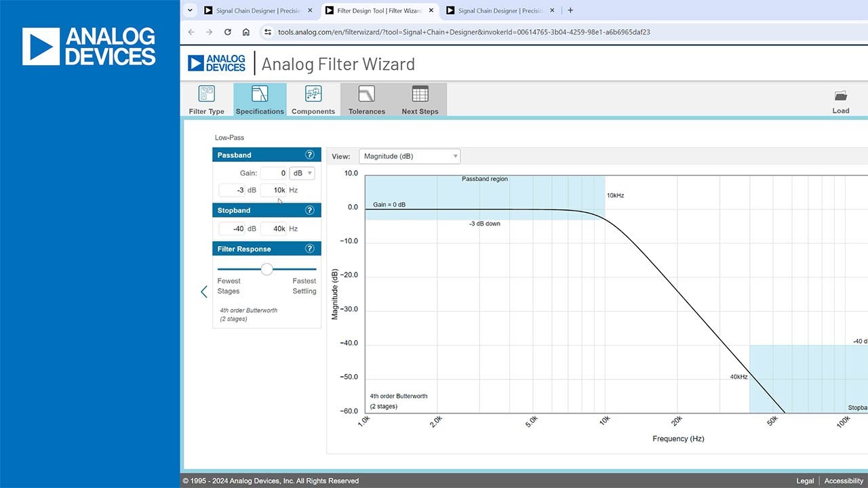Close the last Signal Chain Designer tab

[x=552, y=10]
